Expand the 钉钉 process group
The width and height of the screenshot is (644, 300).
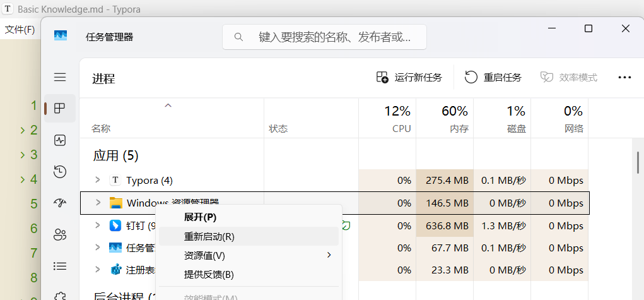click(x=98, y=225)
